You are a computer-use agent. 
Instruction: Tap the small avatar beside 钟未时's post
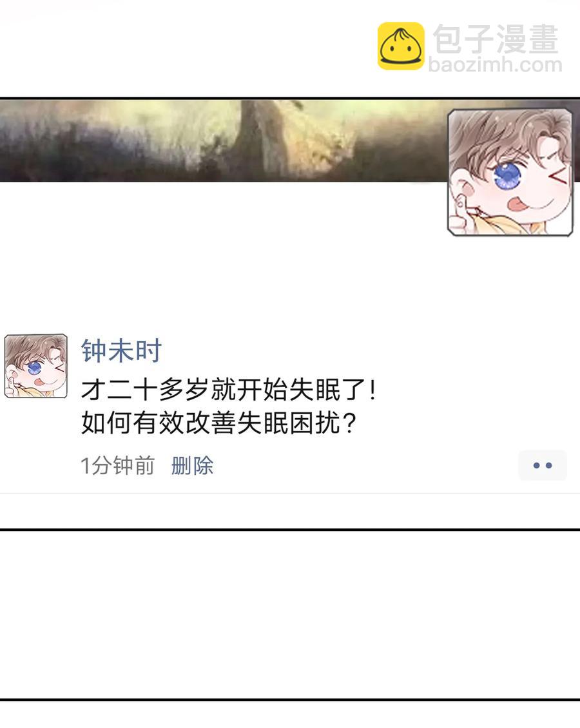(x=35, y=366)
